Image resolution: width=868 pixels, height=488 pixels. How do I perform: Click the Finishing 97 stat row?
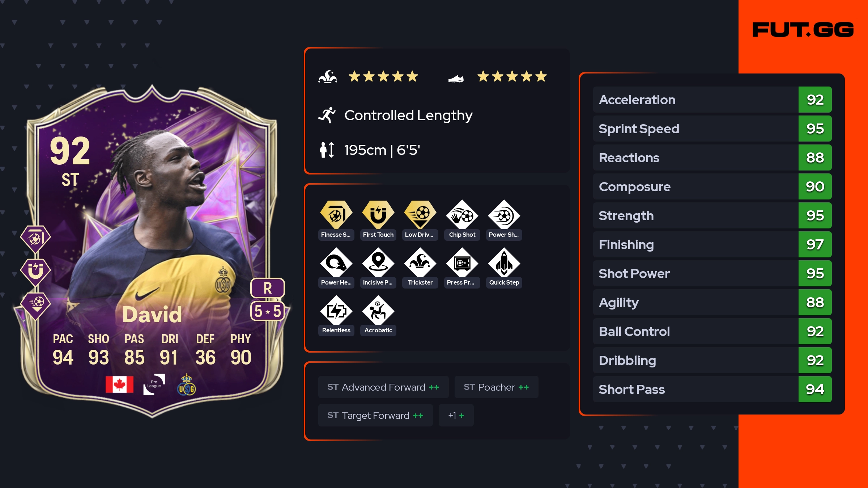pyautogui.click(x=712, y=244)
